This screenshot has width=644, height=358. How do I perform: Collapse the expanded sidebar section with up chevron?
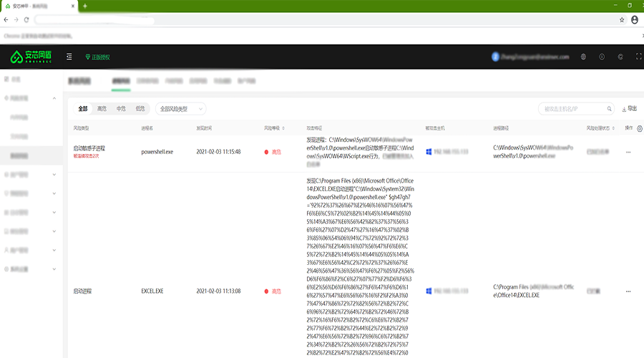pyautogui.click(x=54, y=98)
